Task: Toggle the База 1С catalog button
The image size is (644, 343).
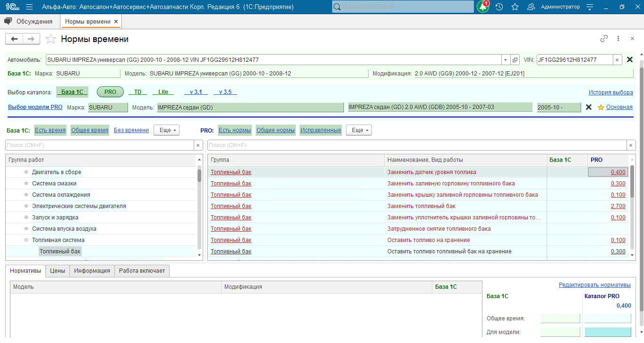Action: click(72, 92)
